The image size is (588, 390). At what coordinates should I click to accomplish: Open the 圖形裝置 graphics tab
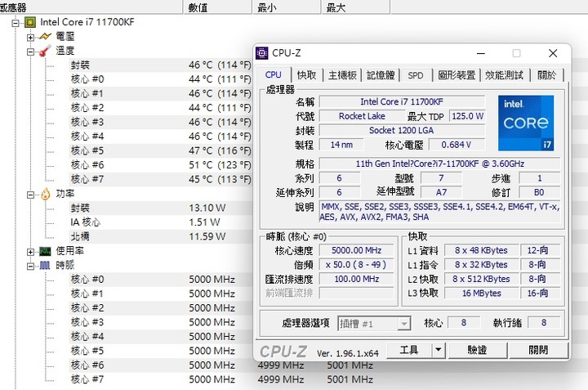457,75
